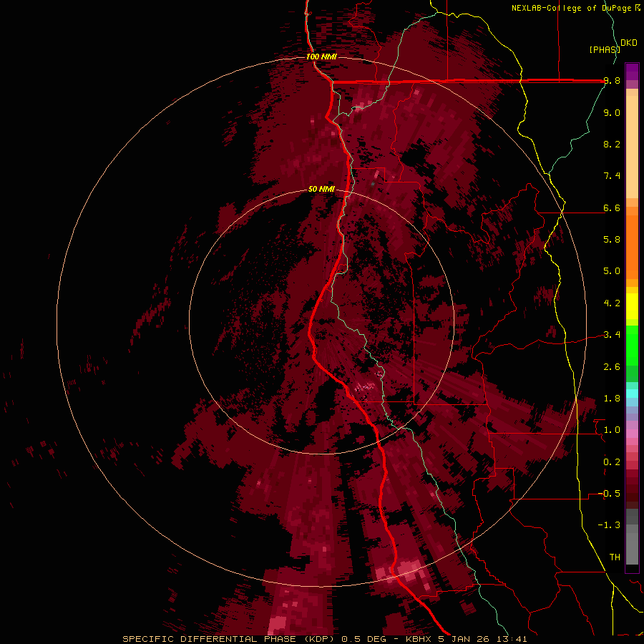Select the 1.0 scale value
Image resolution: width=644 pixels, height=644 pixels.
pos(612,429)
